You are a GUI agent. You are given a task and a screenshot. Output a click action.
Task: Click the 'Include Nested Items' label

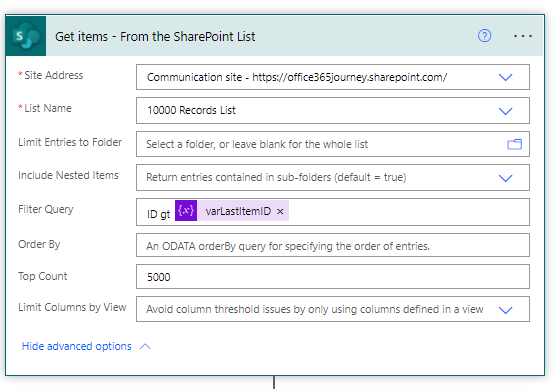click(68, 175)
